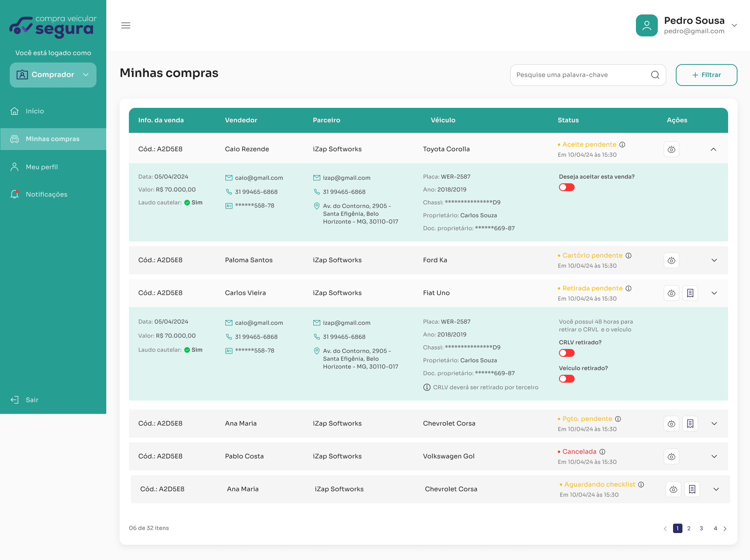Click the Filtrar button
This screenshot has width=750, height=560.
pos(706,75)
